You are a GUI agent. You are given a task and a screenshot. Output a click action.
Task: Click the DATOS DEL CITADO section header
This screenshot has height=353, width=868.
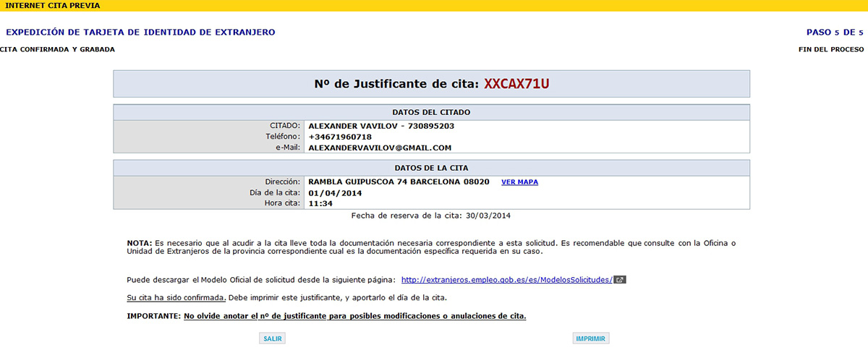(431, 112)
